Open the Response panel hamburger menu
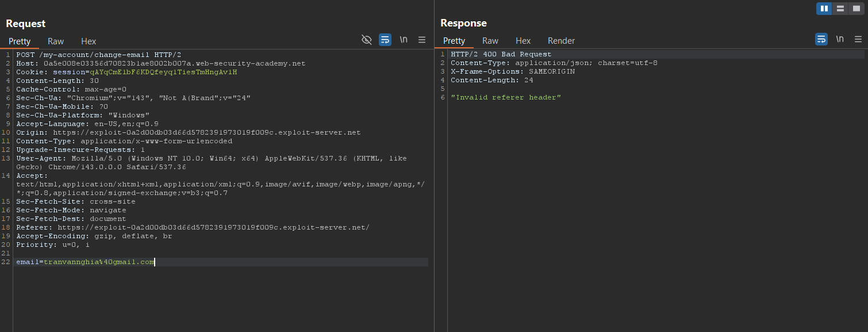 pos(858,39)
